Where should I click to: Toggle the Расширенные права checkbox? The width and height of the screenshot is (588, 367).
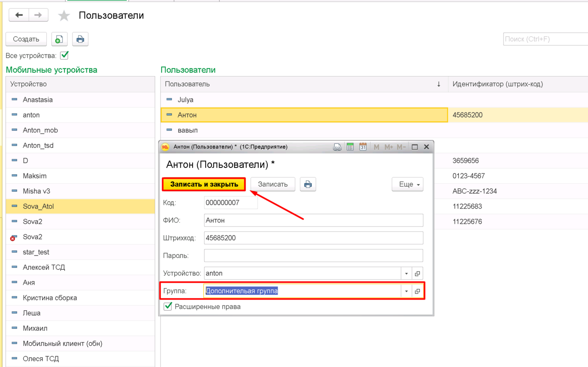tap(168, 307)
